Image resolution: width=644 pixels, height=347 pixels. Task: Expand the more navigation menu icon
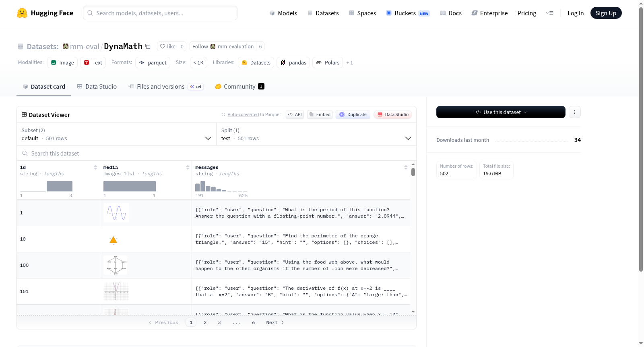click(549, 13)
